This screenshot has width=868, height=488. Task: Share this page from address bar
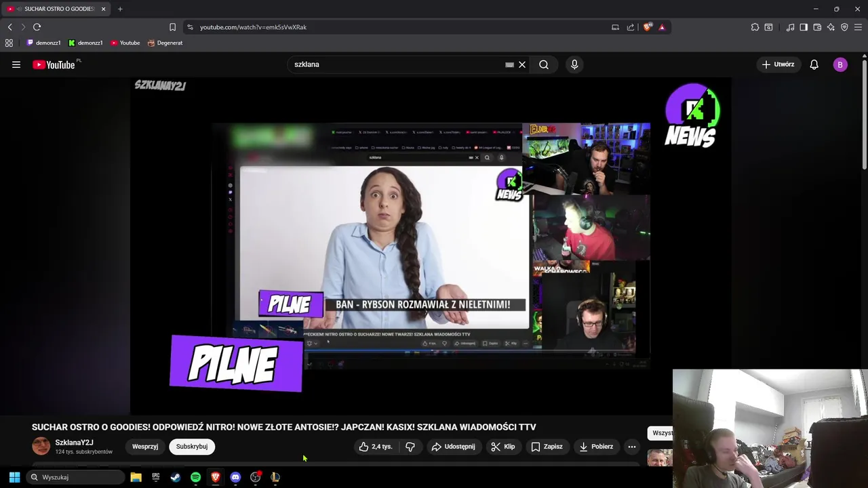631,27
